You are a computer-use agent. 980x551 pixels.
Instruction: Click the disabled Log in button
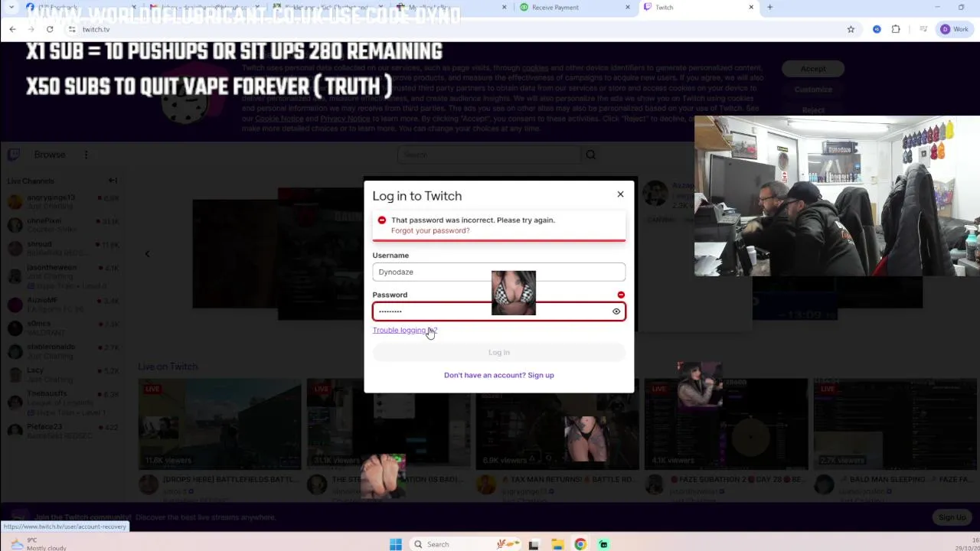click(x=498, y=352)
